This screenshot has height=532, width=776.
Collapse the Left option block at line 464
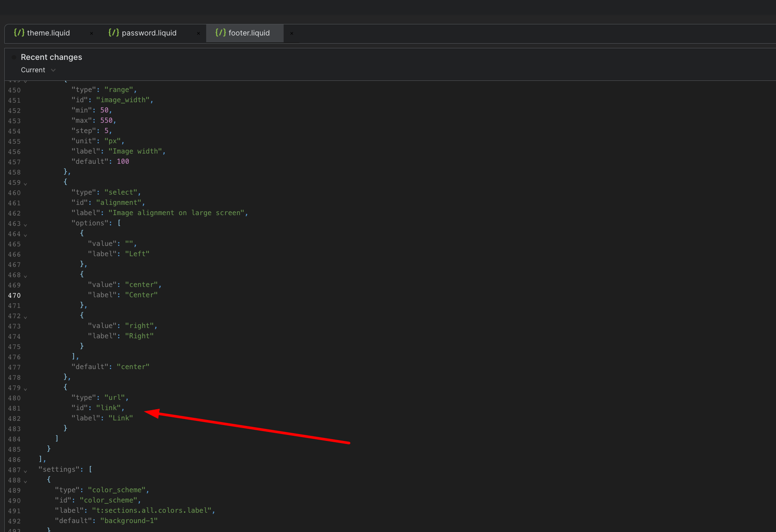pyautogui.click(x=26, y=235)
